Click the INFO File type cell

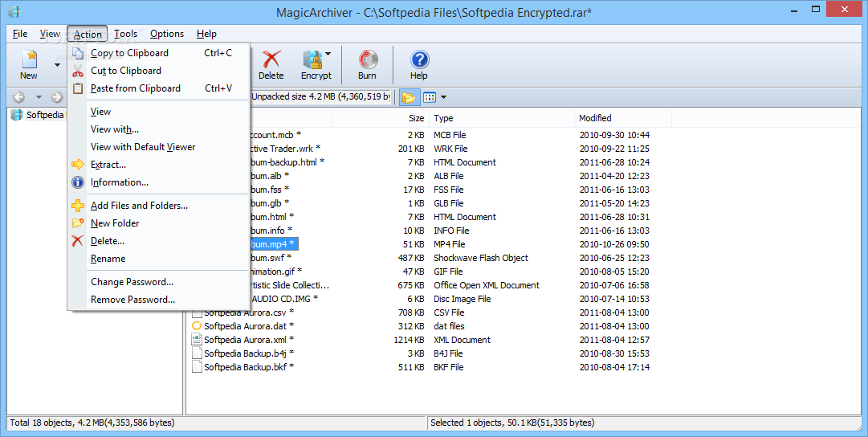tap(451, 231)
